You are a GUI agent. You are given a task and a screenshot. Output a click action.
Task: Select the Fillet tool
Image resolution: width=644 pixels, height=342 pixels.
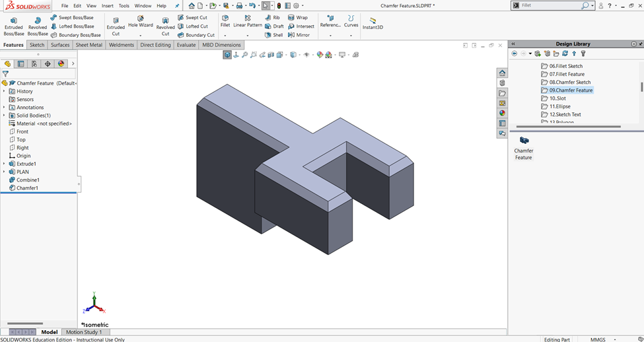tap(225, 22)
